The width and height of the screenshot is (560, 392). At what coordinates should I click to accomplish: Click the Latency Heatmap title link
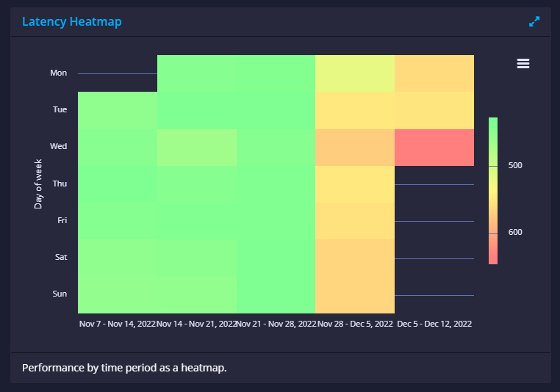72,21
